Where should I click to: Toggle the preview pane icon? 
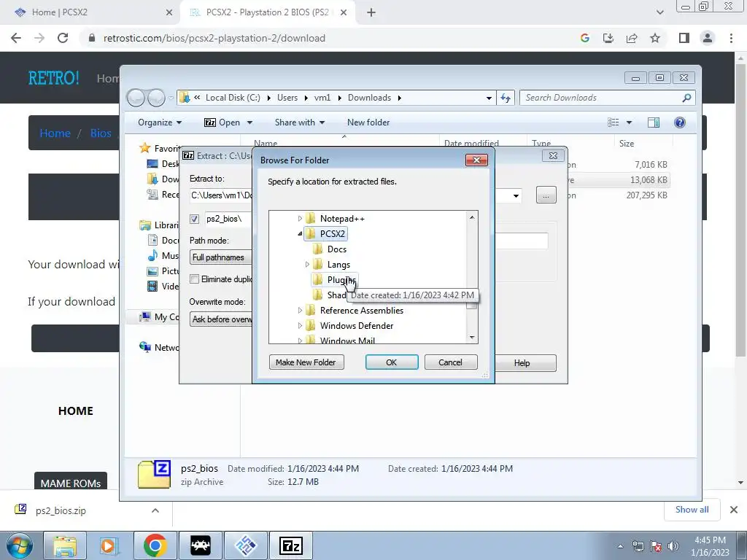click(x=654, y=122)
